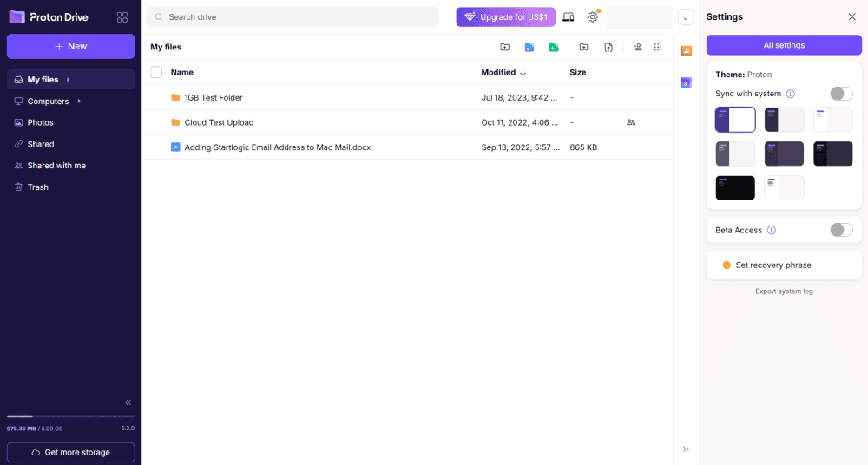Switch to grid layout view icon
868x465 pixels.
click(x=658, y=47)
